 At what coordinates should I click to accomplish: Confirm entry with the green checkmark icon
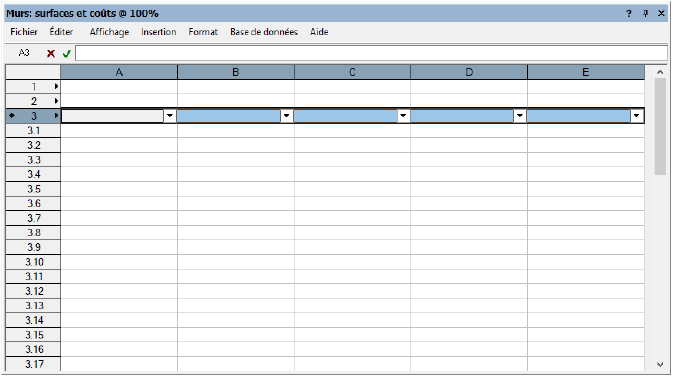point(67,54)
